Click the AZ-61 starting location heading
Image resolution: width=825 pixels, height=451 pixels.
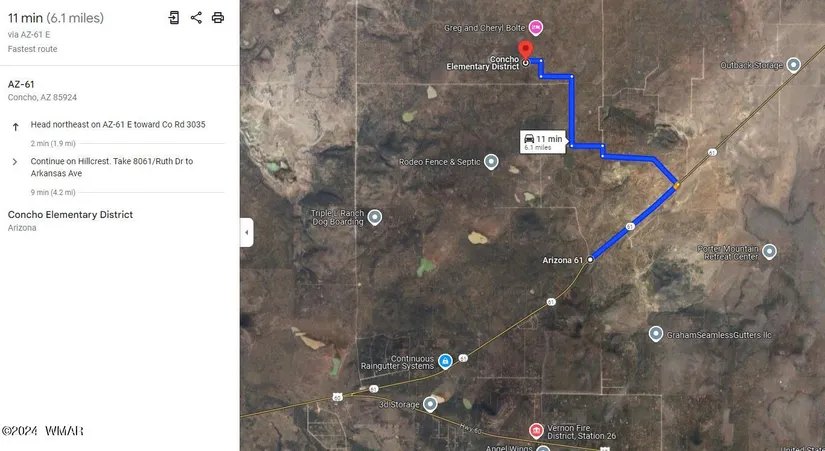pos(21,84)
